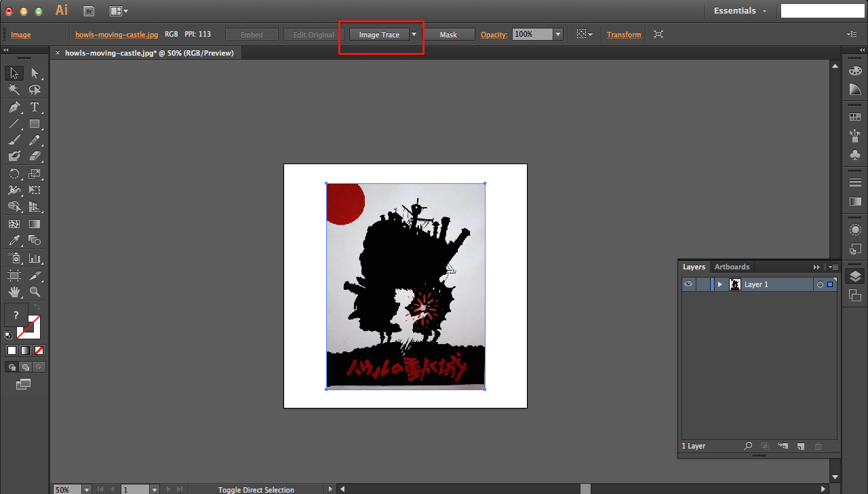Create a new layer in Layers panel

click(x=800, y=446)
